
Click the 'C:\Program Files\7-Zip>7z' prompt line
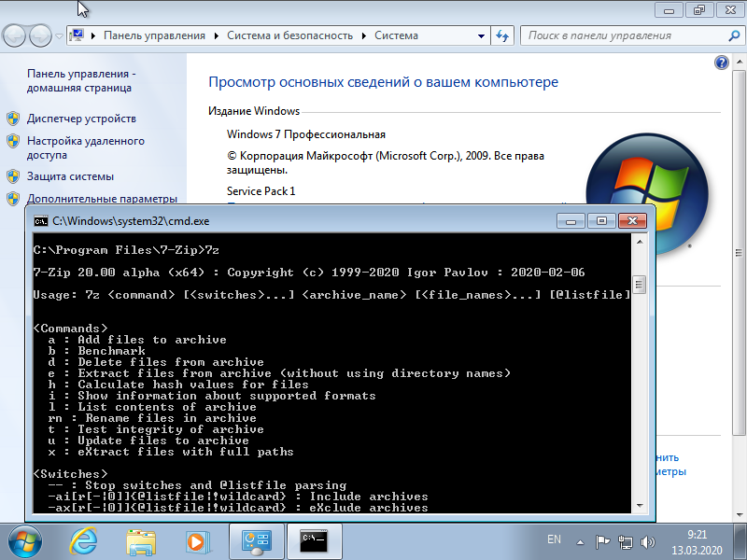coord(126,250)
